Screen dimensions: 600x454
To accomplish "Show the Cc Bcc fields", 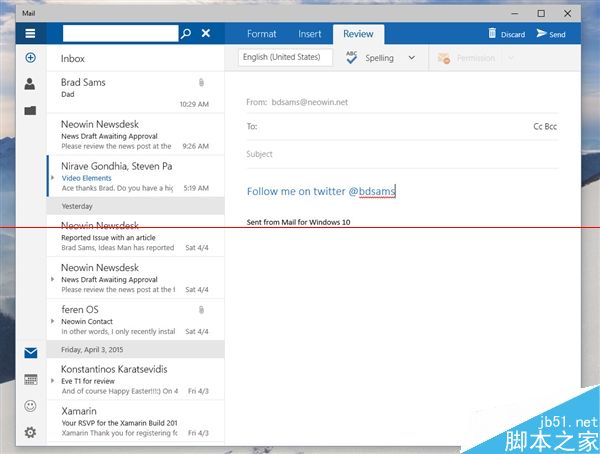I will click(545, 127).
